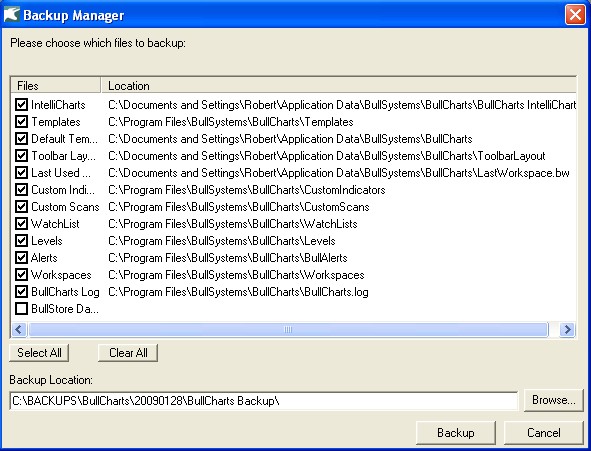Screen dimensions: 591x451
Task: Click the left scroll arrow of file list
Action: pos(18,330)
